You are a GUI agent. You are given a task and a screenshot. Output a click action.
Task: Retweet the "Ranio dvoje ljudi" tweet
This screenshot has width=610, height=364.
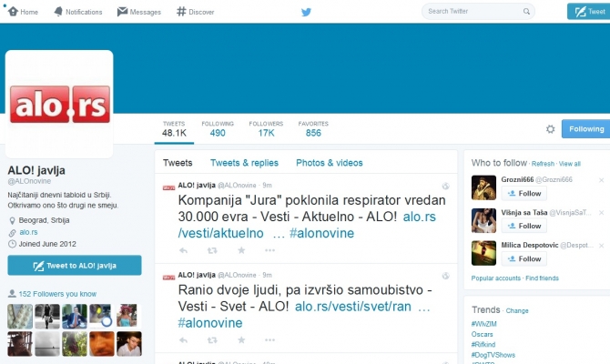212,339
